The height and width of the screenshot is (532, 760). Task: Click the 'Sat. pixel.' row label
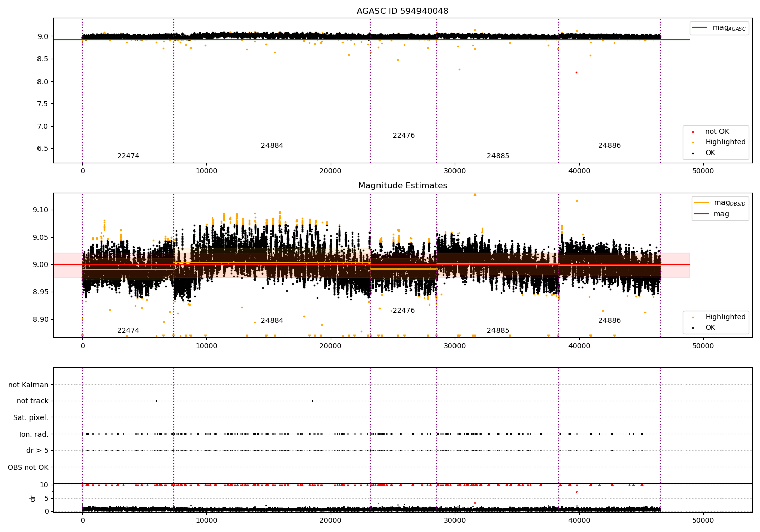pos(30,417)
